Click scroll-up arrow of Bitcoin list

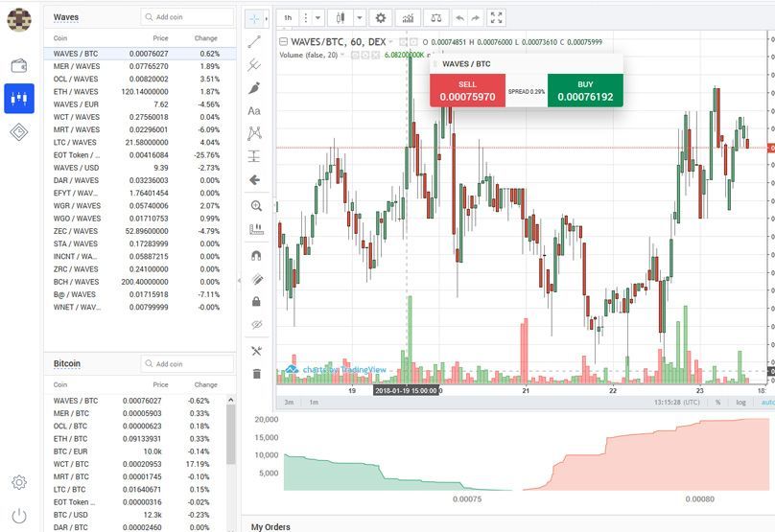pyautogui.click(x=231, y=400)
